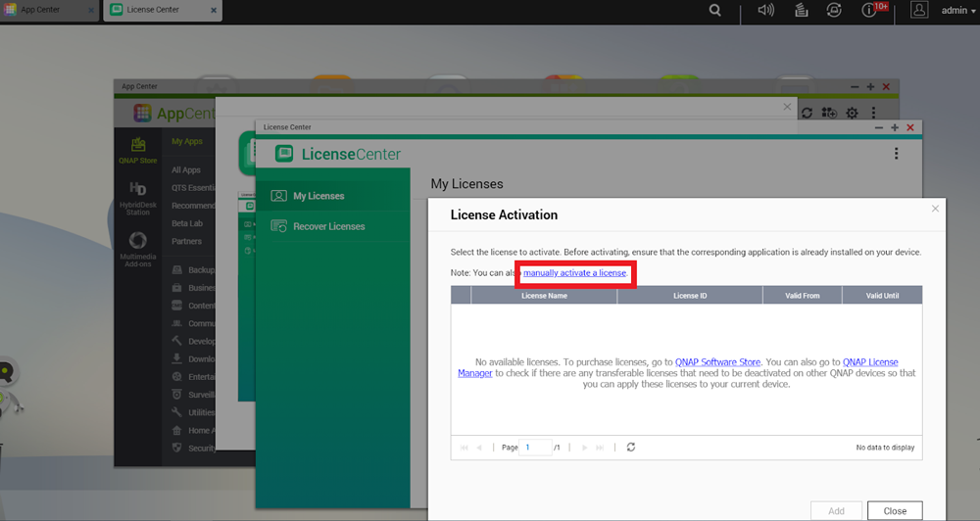Screen dimensions: 980x521
Task: Open the QNAP Software Store link
Action: 717,362
